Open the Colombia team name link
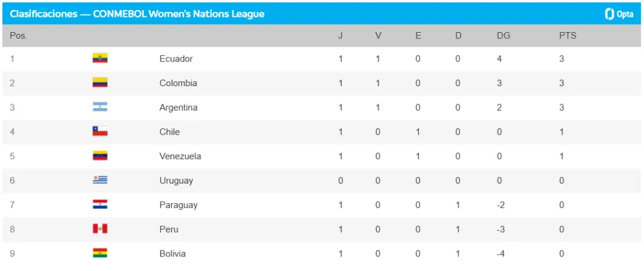 pyautogui.click(x=178, y=83)
